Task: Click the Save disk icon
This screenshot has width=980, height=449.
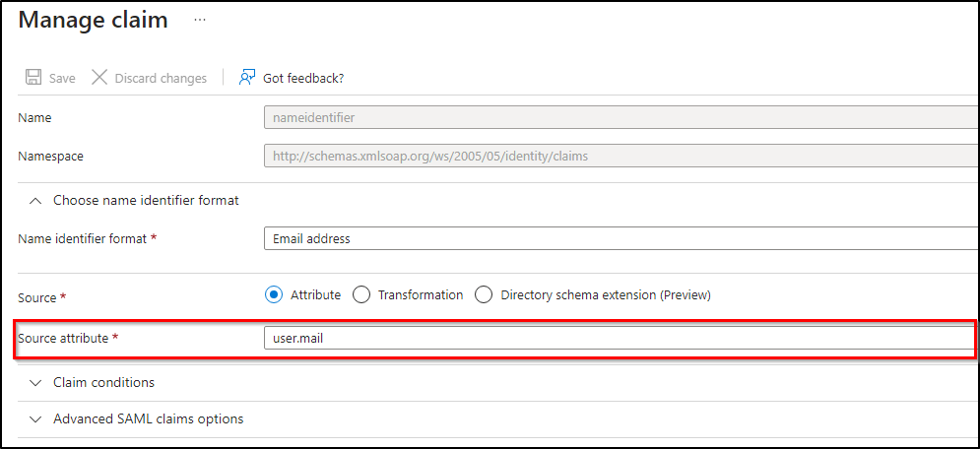Action: click(33, 78)
